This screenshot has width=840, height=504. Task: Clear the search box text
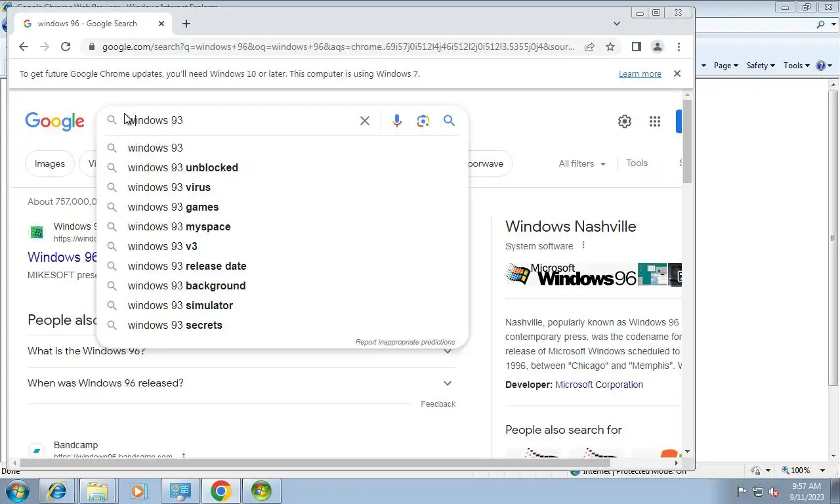[x=365, y=121]
